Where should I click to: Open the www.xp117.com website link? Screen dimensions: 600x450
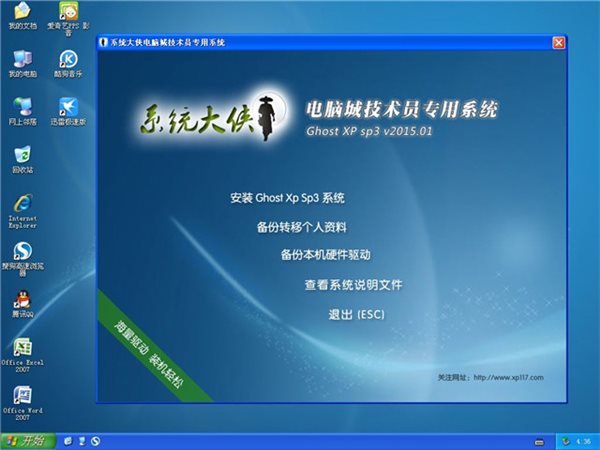[x=508, y=377]
